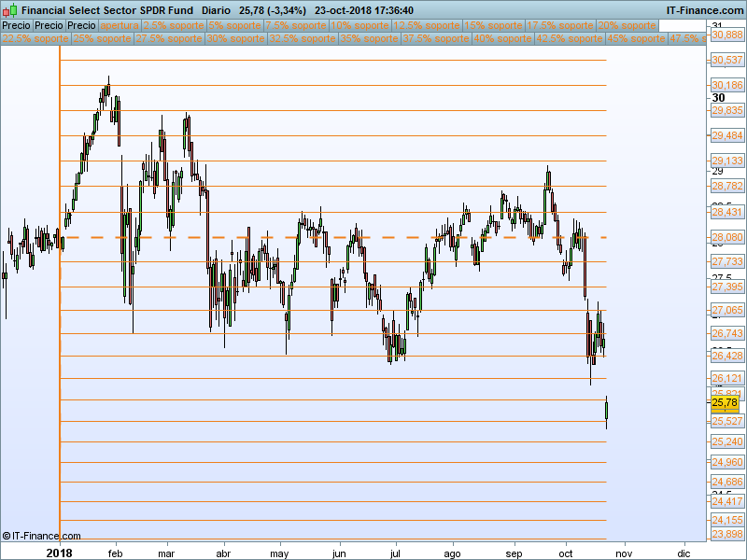The height and width of the screenshot is (560, 747).
Task: Click the '2018' year marker on time axis
Action: (x=60, y=553)
